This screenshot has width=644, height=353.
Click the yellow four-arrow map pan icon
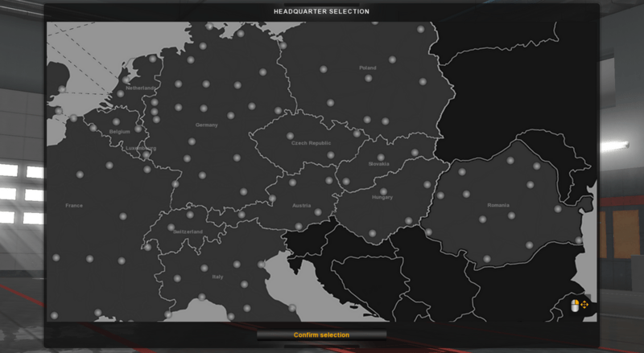click(584, 305)
